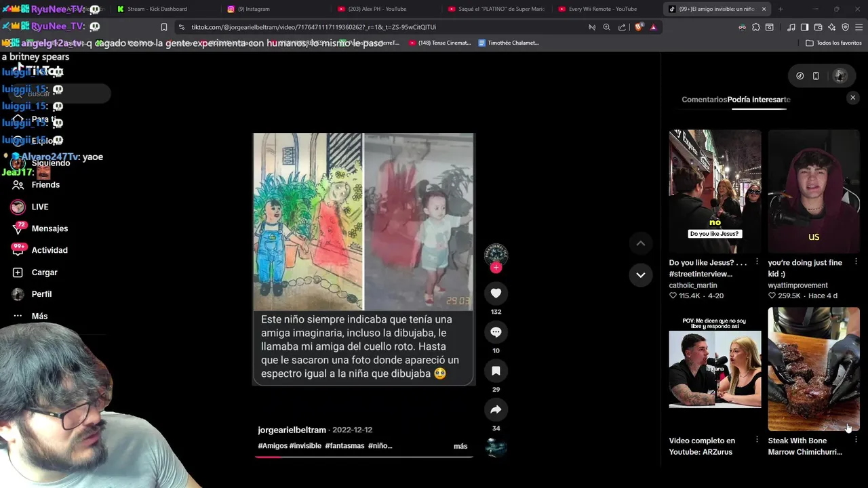Open the 'Do you like Jesus?' video thumbnail
Image resolution: width=868 pixels, height=488 pixels.
tap(715, 191)
